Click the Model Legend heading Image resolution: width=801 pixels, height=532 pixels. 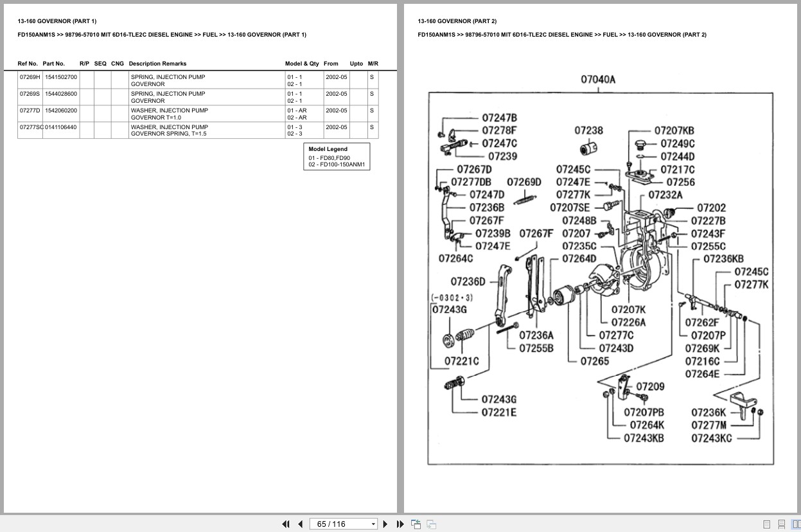click(x=328, y=149)
